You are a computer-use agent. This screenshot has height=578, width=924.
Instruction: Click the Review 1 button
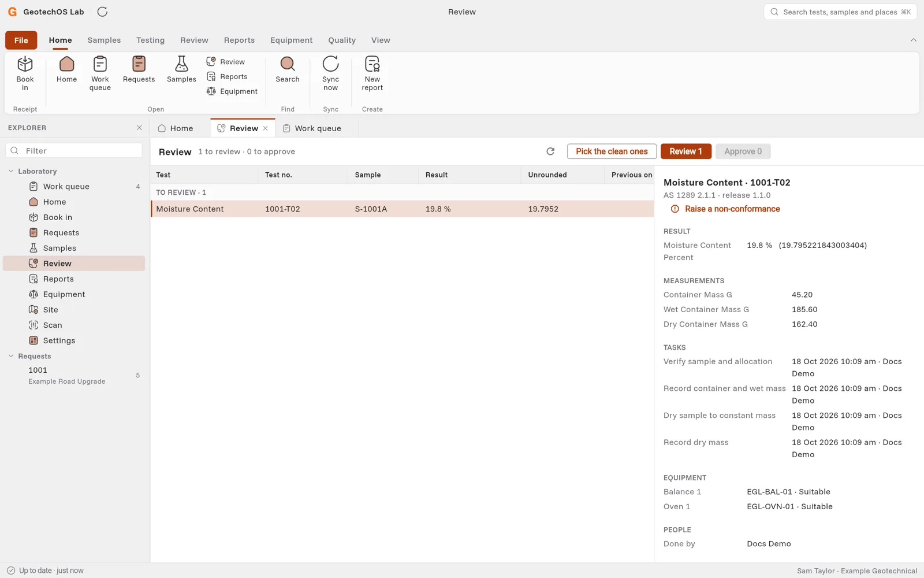point(685,151)
